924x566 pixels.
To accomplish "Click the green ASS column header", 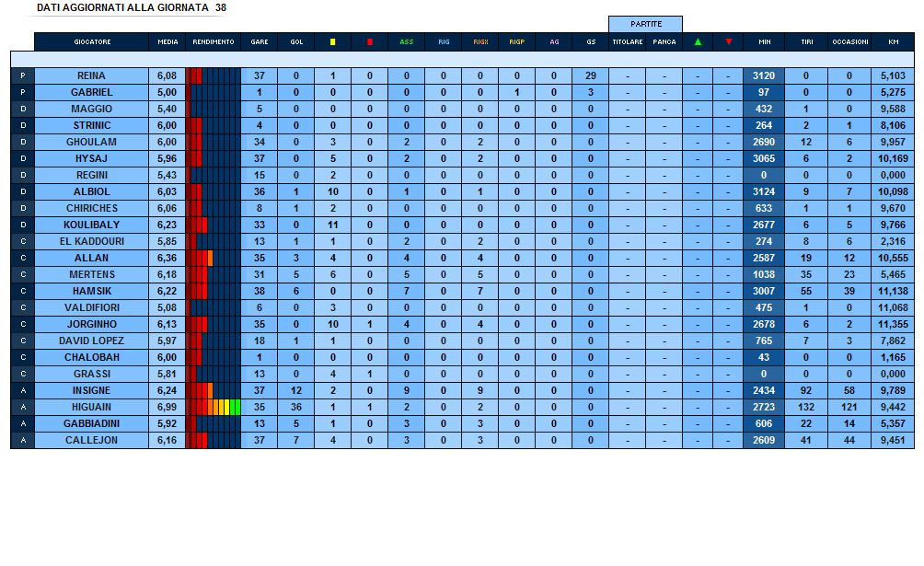I will tap(406, 41).
